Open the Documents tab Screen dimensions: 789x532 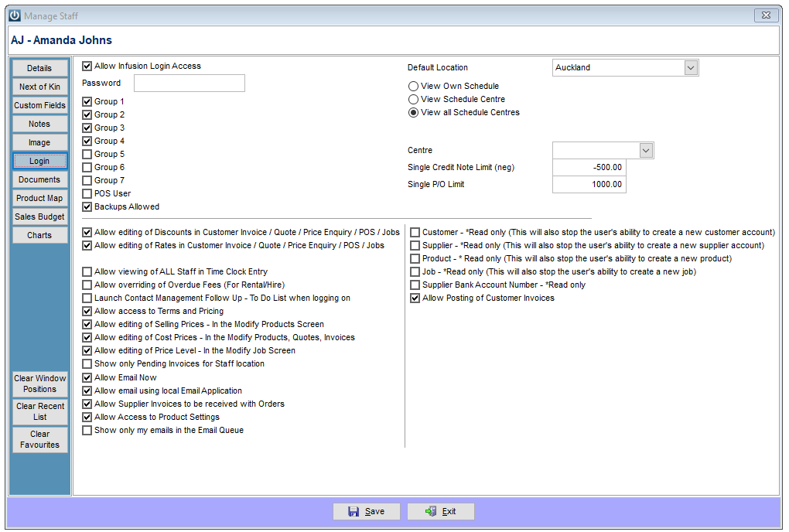coord(39,180)
